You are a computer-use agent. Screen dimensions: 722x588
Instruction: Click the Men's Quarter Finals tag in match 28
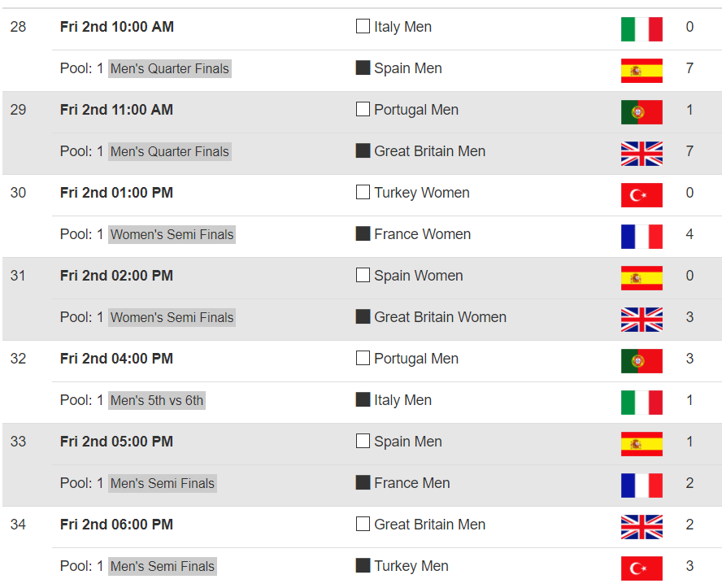169,68
